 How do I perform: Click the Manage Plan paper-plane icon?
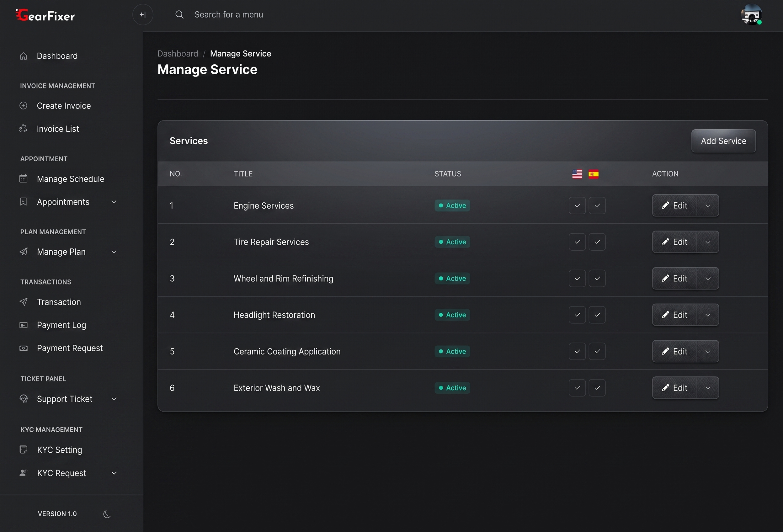tap(23, 252)
